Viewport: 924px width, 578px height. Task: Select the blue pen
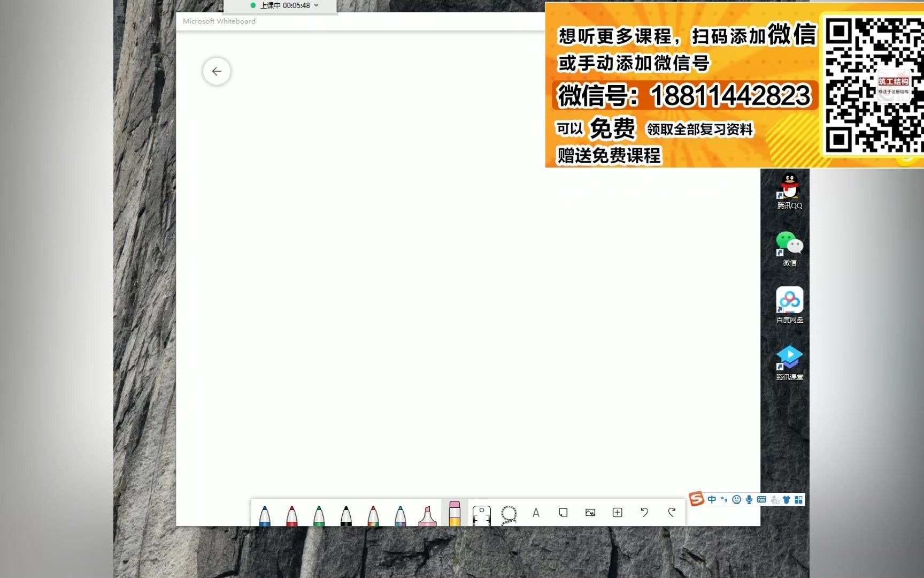264,513
